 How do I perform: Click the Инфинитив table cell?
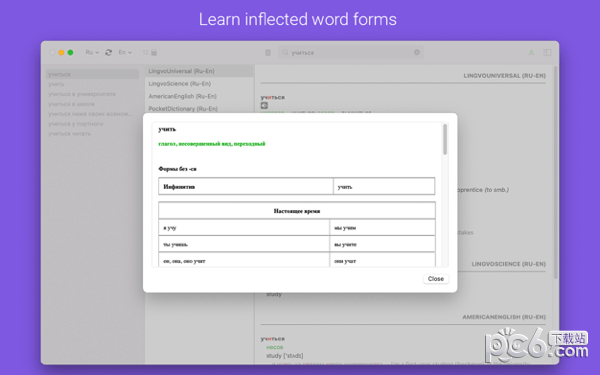coord(246,187)
